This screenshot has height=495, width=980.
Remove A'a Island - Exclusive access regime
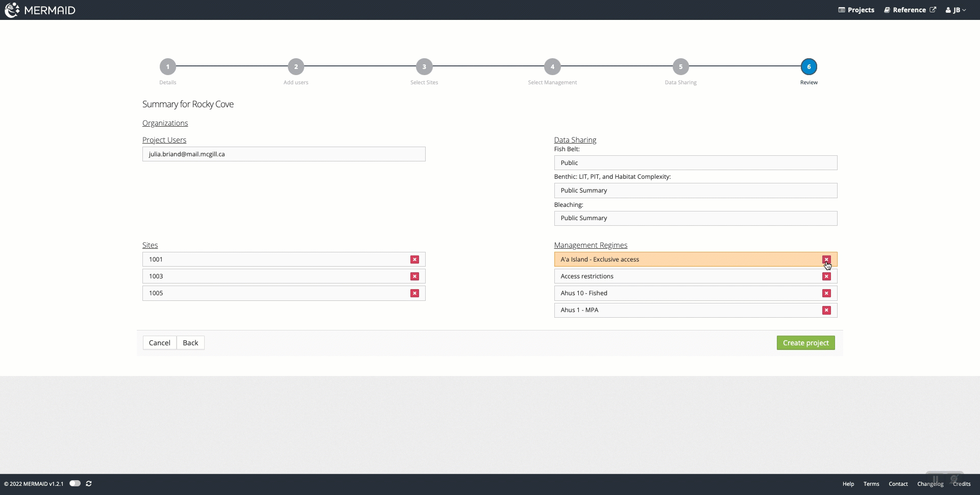[826, 260]
